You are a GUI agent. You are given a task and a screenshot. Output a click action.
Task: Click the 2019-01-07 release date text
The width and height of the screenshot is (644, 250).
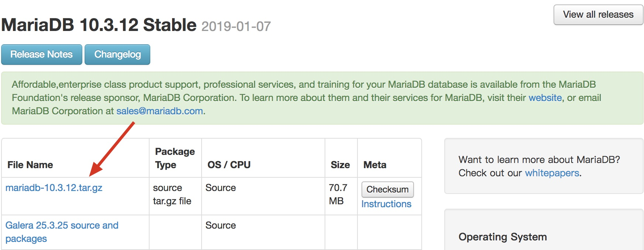click(x=236, y=27)
